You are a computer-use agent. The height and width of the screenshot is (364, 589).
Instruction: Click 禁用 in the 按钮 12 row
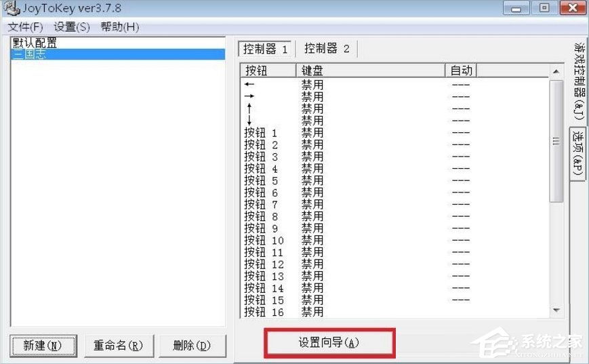coord(312,264)
